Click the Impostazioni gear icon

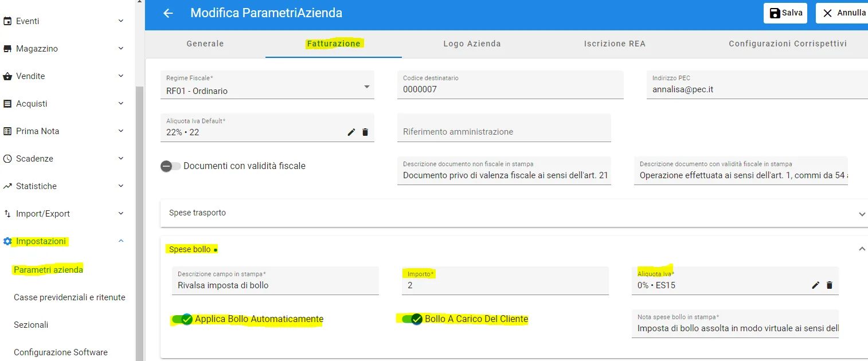coord(7,241)
